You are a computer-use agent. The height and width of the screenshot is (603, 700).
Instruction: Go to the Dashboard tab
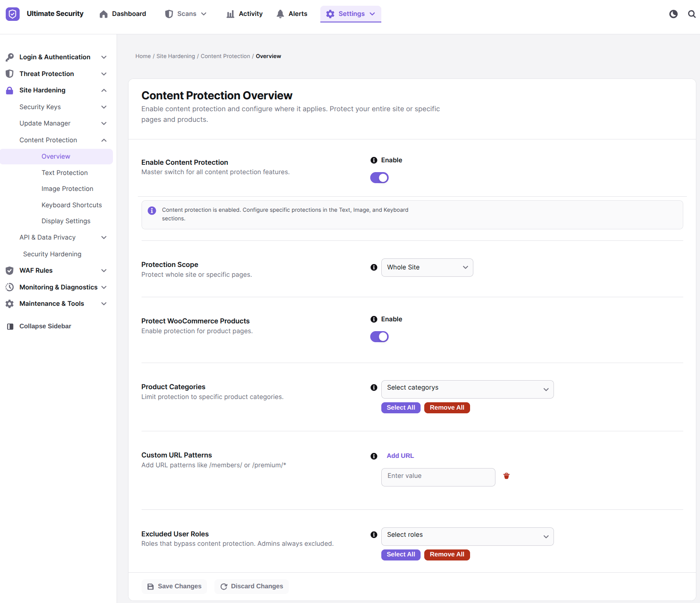tap(123, 14)
